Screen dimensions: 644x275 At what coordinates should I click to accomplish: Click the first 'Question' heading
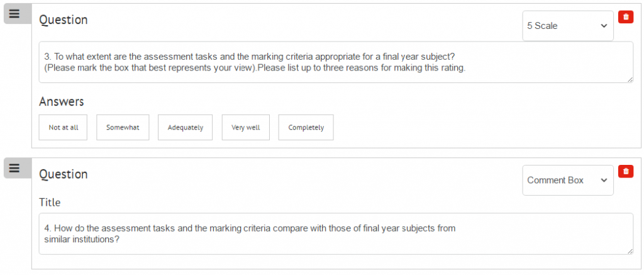[64, 20]
